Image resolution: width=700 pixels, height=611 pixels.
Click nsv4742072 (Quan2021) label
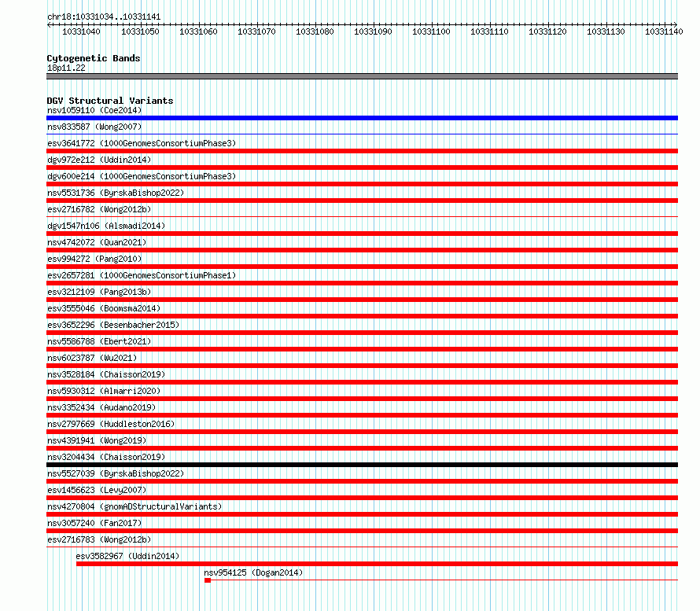97,242
